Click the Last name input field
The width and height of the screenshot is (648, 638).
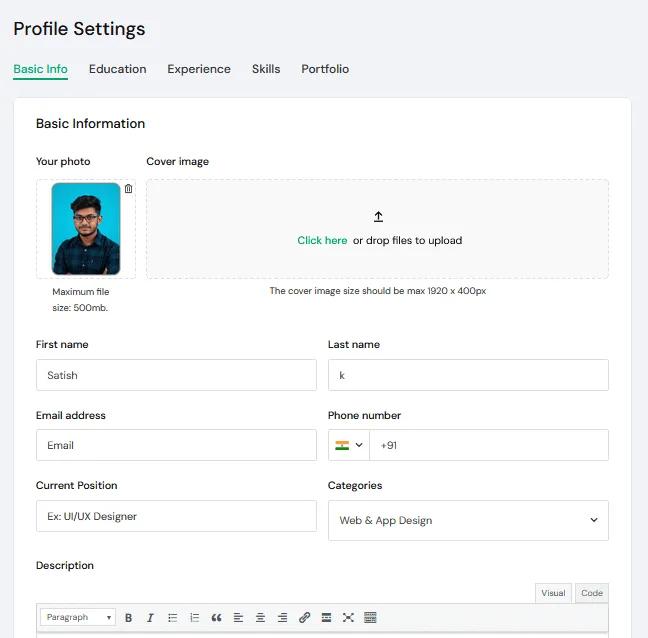[x=468, y=375]
